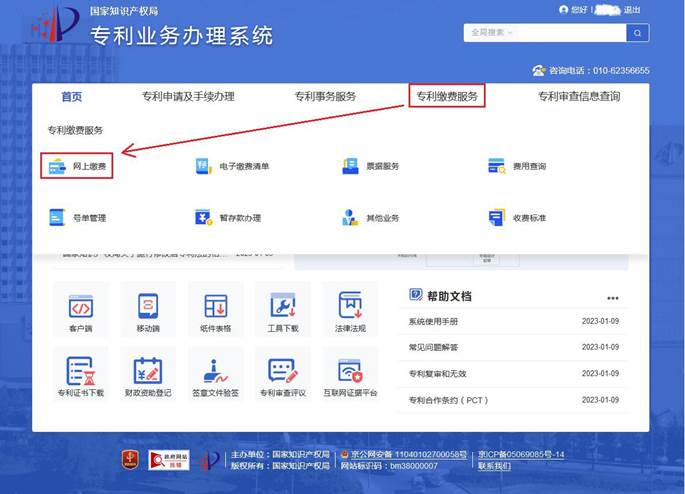This screenshot has width=685, height=494.
Task: Open 暂存款办理 deposit handling icon
Action: tap(204, 217)
